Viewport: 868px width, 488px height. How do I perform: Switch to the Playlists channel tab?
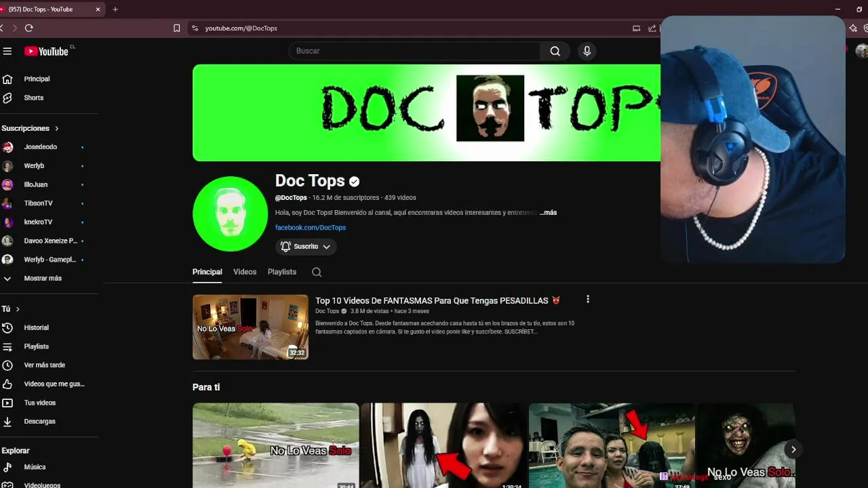coord(282,272)
